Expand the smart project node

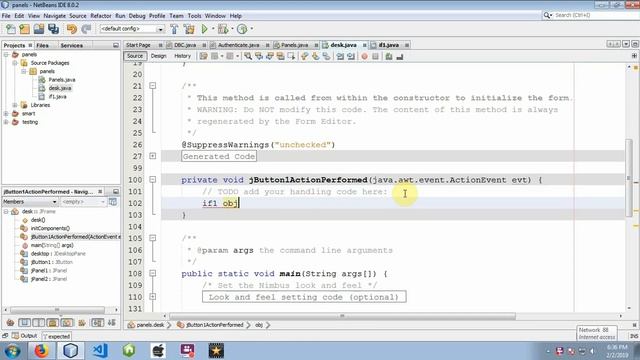(x=6, y=113)
